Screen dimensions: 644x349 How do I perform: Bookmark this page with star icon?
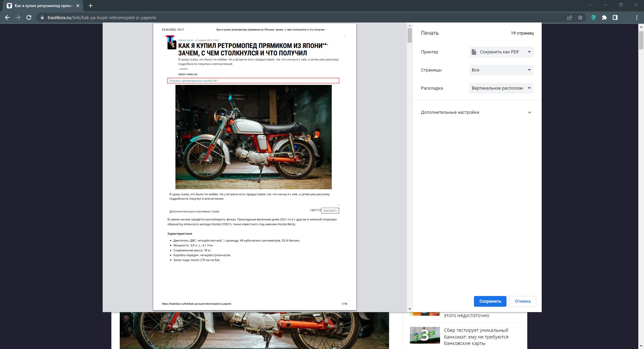coord(580,17)
